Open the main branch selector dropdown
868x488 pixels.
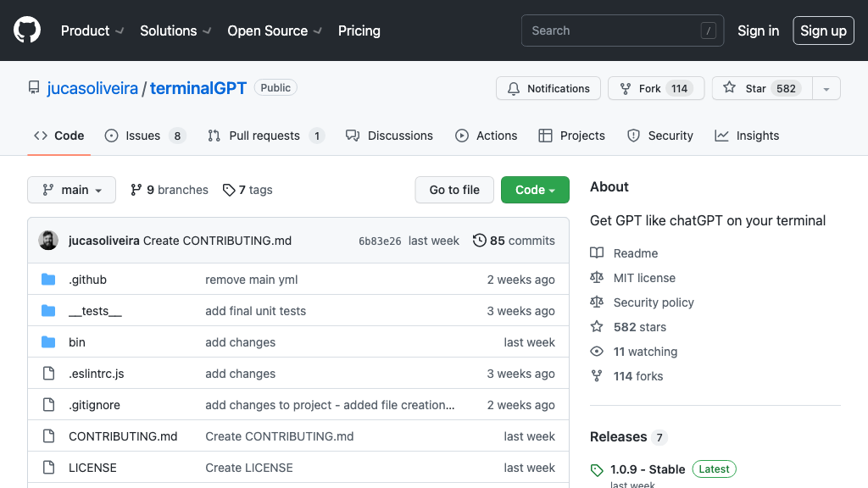point(71,190)
